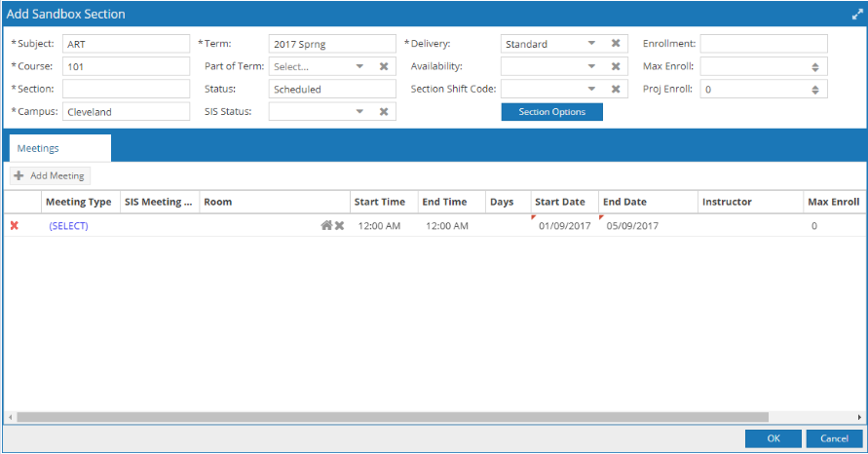Click the Status field showing Scheduled
Screen dimensions: 868x454
tap(332, 89)
